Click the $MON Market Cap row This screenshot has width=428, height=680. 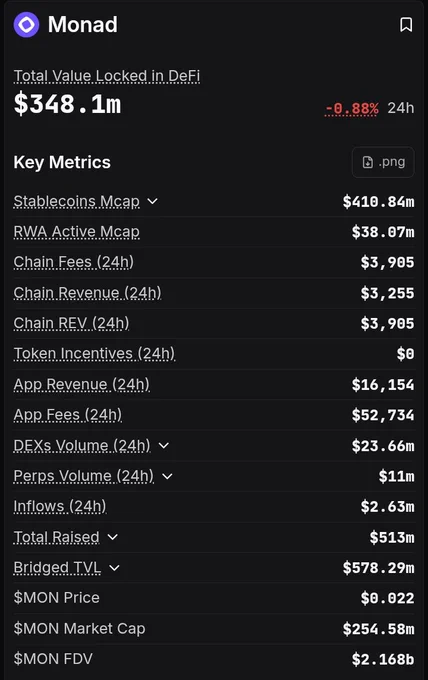[x=214, y=629]
